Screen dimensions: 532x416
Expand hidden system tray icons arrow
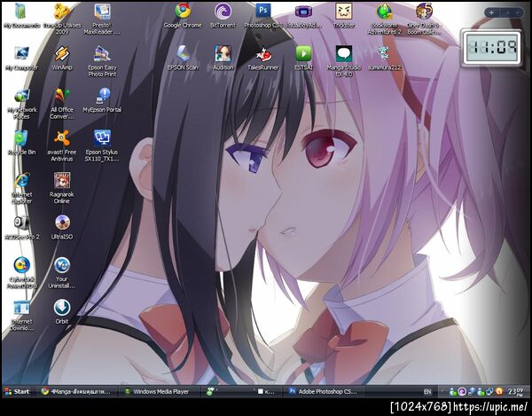442,391
